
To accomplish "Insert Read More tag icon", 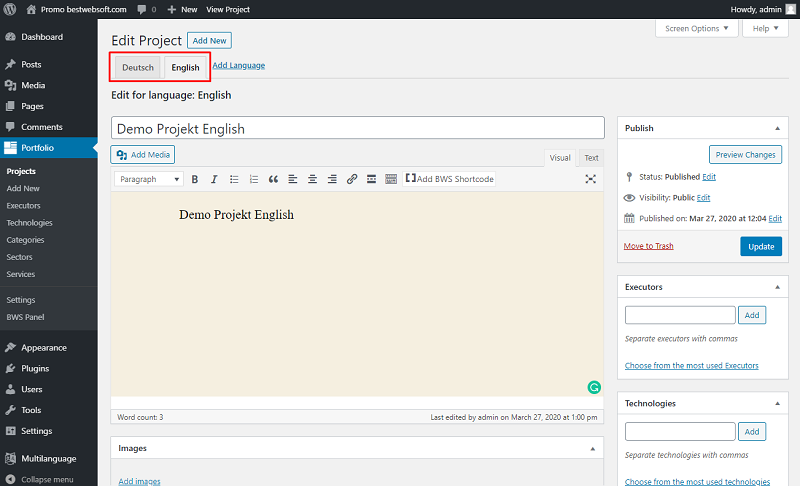I will [x=371, y=179].
